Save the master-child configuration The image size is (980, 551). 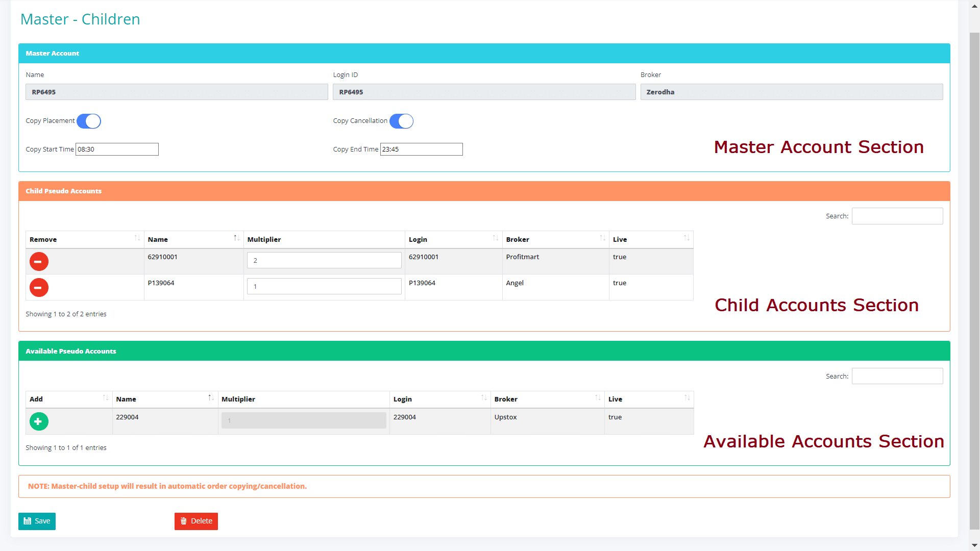[37, 521]
